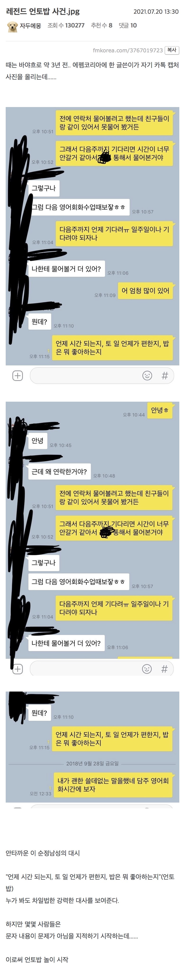This screenshot has width=185, height=980.
Task: Click the plus icon in first chat screenshot
Action: pos(18,376)
